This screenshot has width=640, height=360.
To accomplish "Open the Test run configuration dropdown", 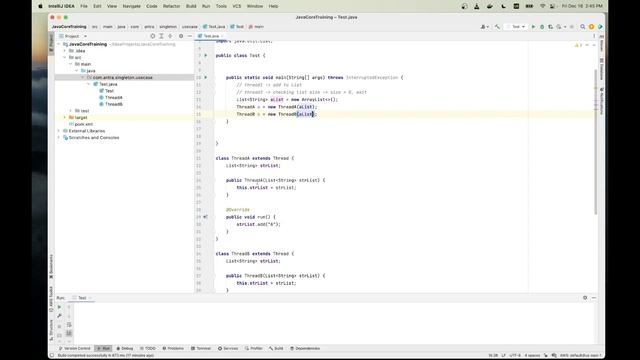I will (x=516, y=27).
